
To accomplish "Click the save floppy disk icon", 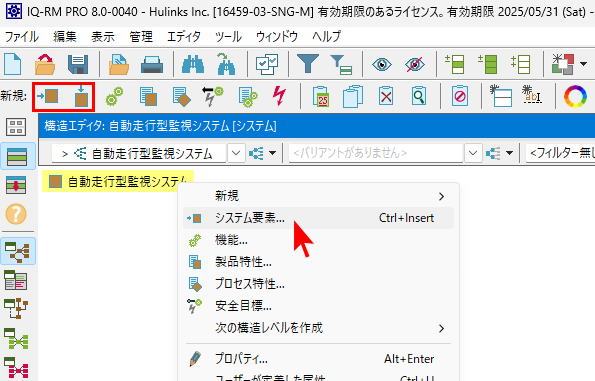I will pos(78,64).
